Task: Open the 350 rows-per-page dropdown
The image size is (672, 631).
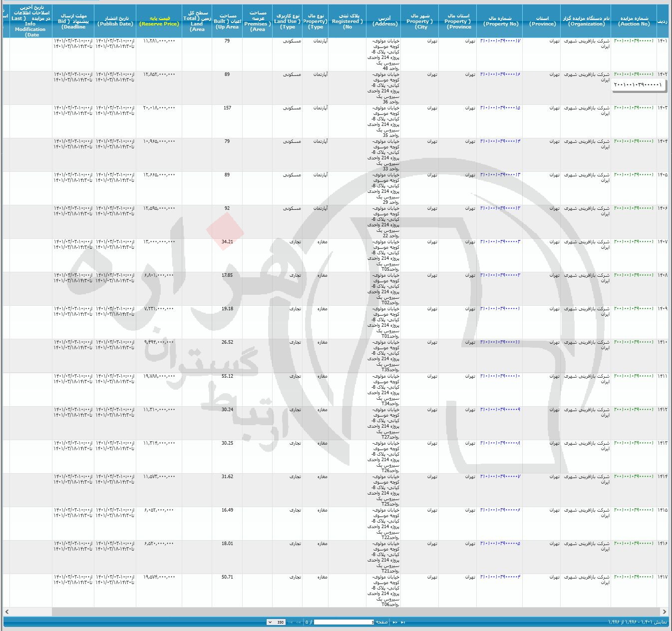Action: click(276, 622)
